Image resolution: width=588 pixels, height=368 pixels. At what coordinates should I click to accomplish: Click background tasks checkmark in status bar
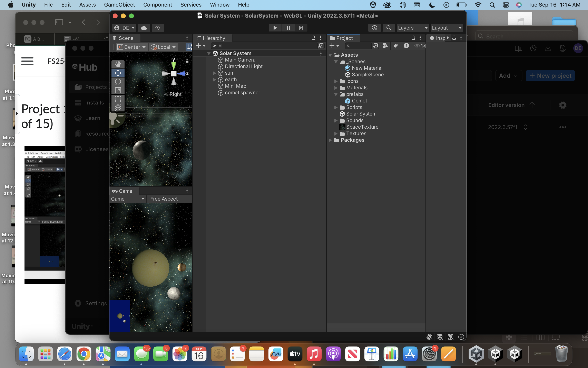[x=461, y=337]
